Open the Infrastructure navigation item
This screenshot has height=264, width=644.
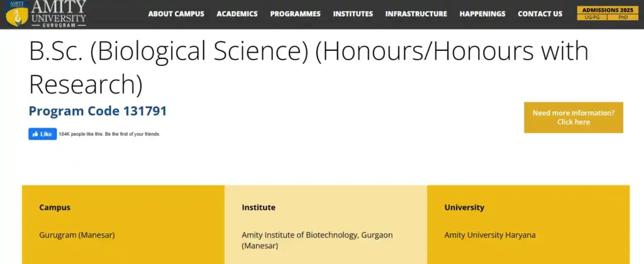416,14
